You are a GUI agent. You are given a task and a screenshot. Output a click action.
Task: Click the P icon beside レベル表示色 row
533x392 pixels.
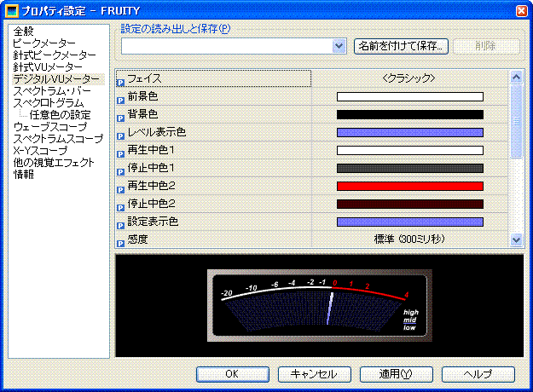(x=120, y=133)
